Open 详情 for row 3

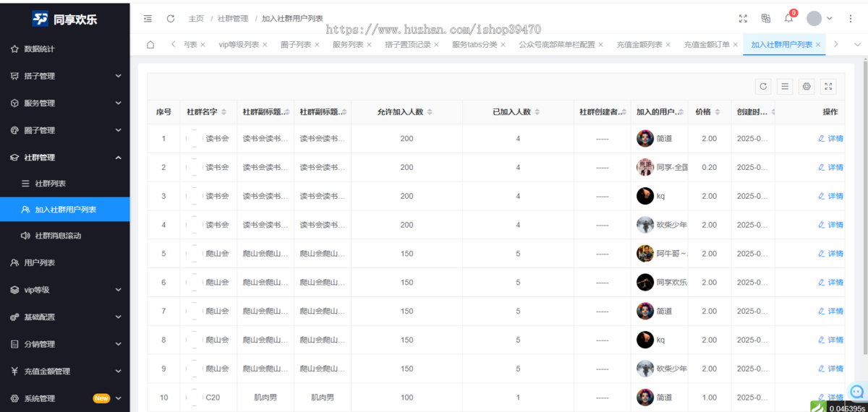[830, 196]
